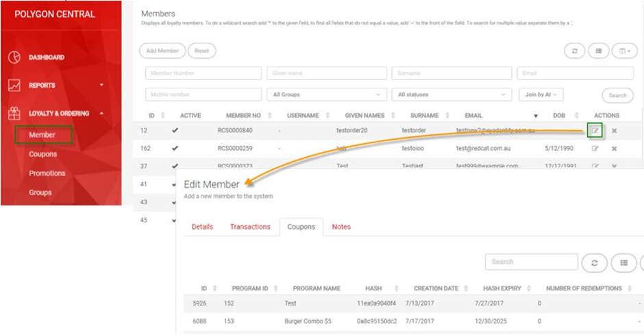The image size is (644, 335).
Task: Toggle list view for coupons table
Action: tap(624, 263)
